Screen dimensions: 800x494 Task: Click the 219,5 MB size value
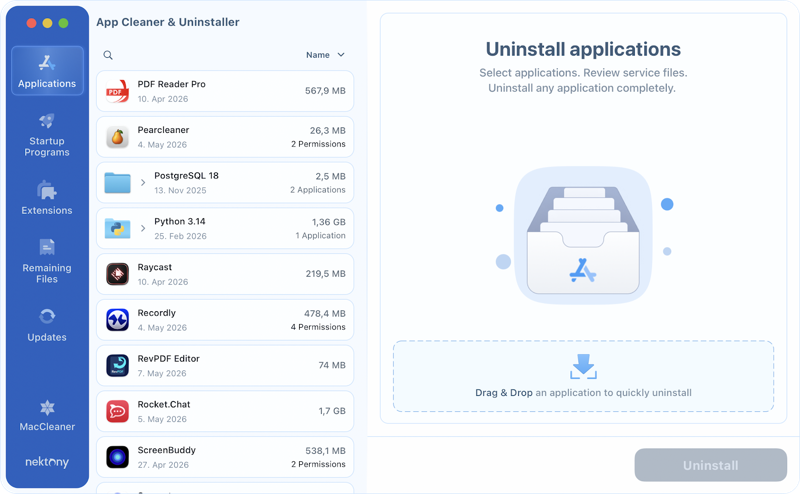326,274
